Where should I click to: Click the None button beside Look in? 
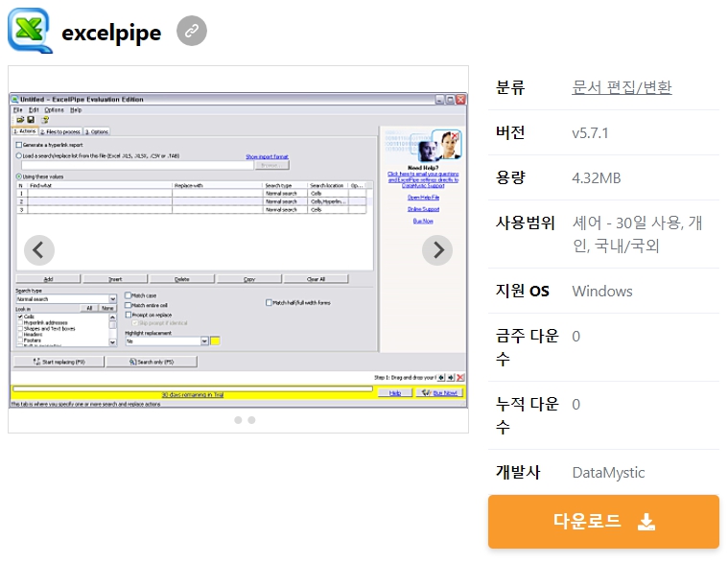coord(107,308)
